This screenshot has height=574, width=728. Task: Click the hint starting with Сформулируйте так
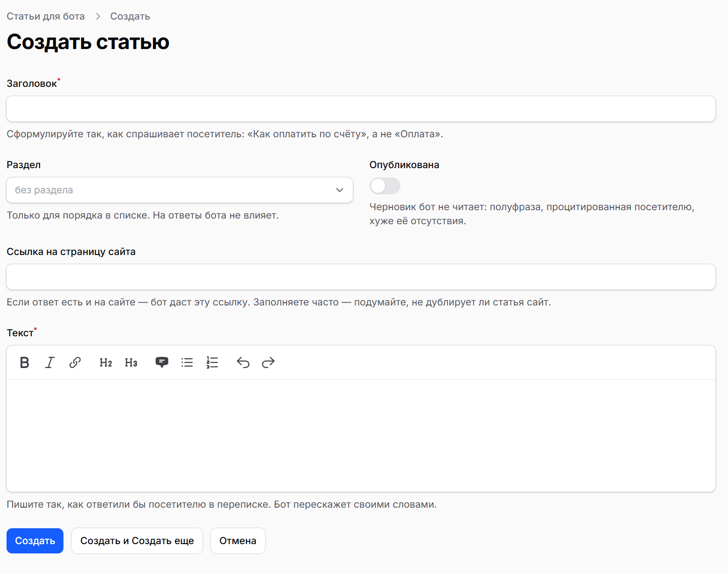[225, 134]
